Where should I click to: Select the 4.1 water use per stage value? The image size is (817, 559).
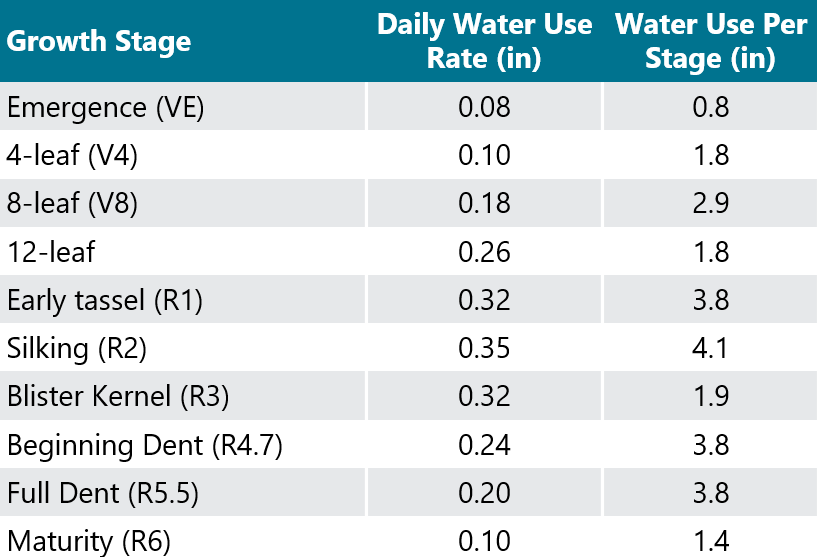(x=710, y=347)
